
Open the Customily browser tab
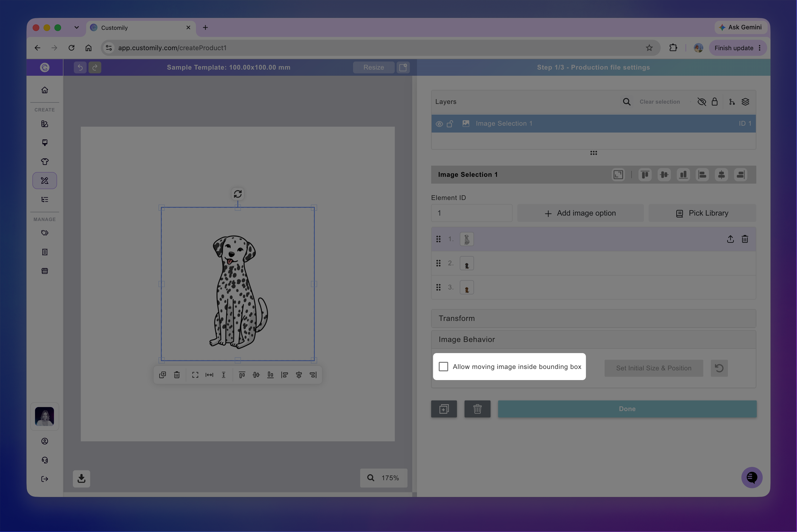141,28
